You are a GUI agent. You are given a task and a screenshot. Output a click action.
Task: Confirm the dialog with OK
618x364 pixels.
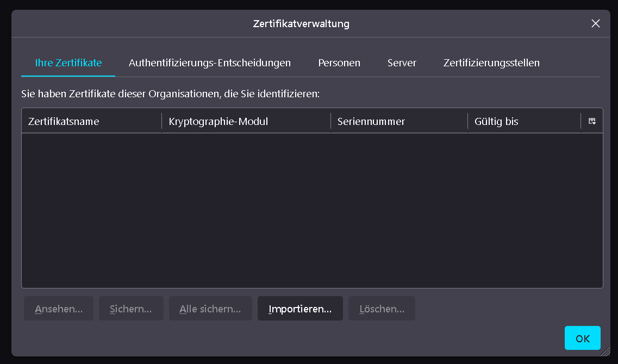(582, 338)
